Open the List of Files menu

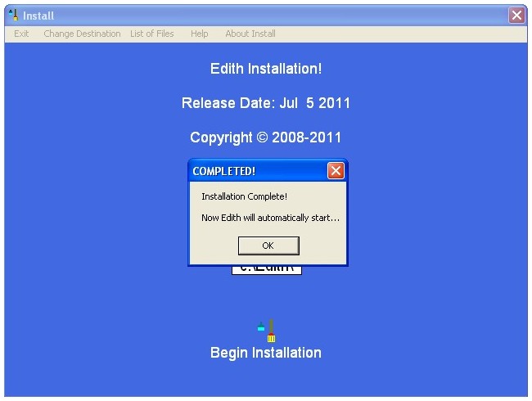coord(152,34)
